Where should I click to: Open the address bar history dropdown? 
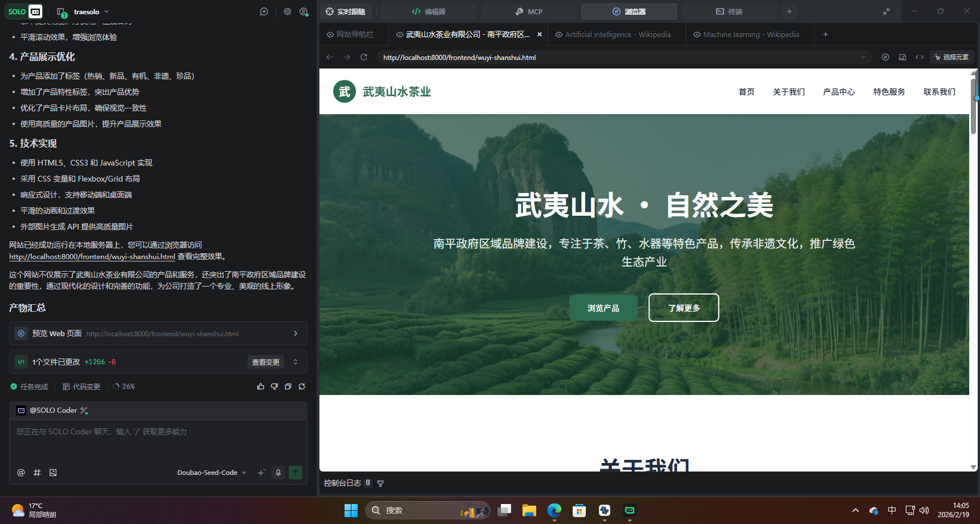pos(862,57)
